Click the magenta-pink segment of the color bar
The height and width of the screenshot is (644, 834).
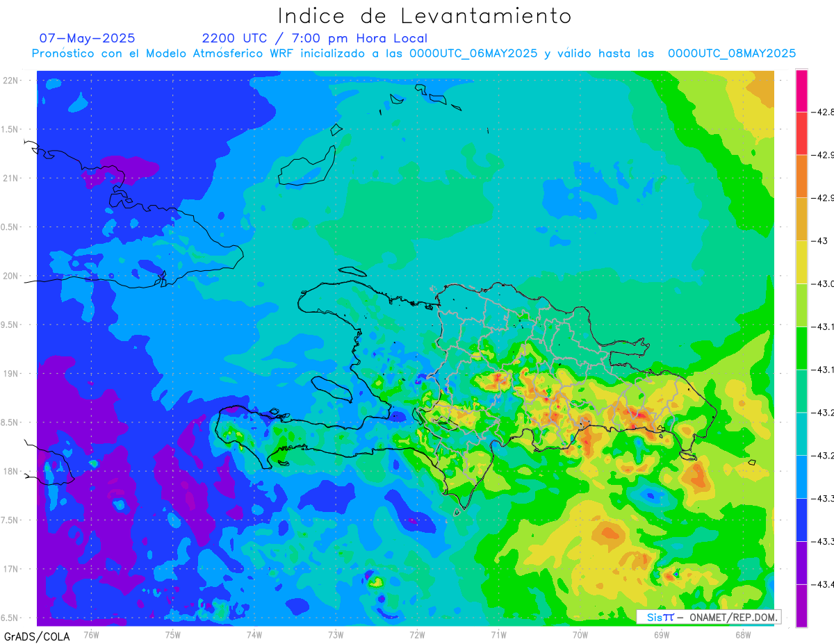click(801, 90)
